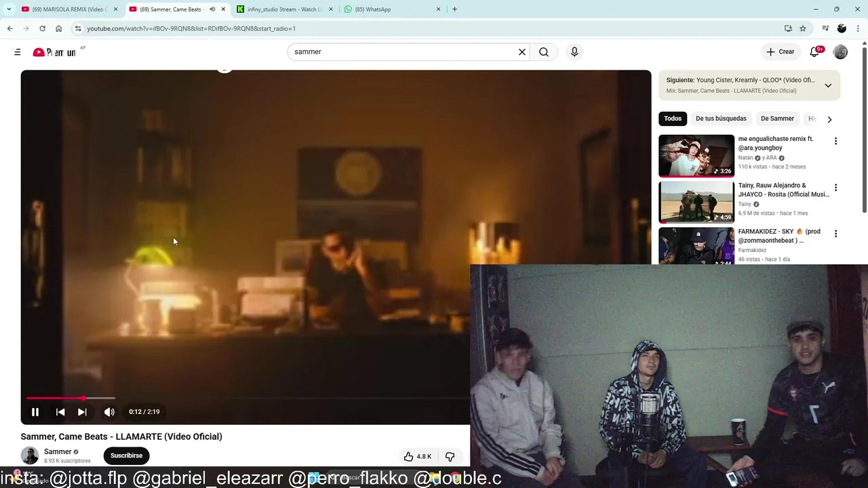Image resolution: width=868 pixels, height=488 pixels.
Task: Switch to infiny_studio Stream tab
Action: coord(285,9)
